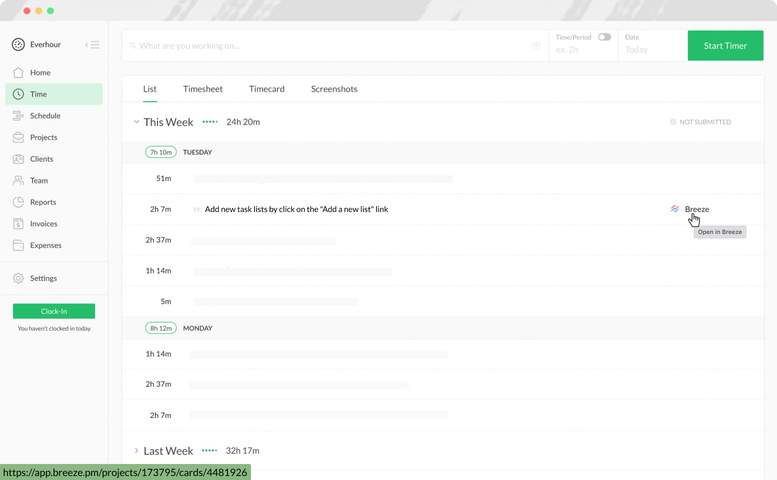The height and width of the screenshot is (480, 777).
Task: Click the NOT SUBMITTED status label
Action: click(x=705, y=122)
